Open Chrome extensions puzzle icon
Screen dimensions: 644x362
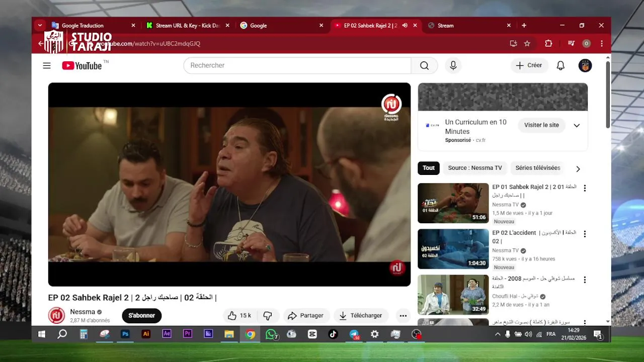548,44
